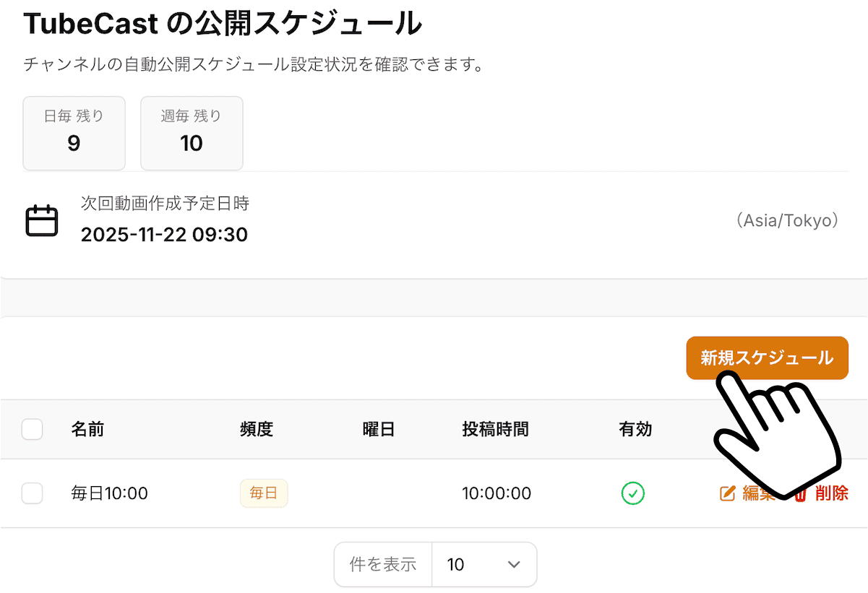Click the next run date 2025-11-22 09:30
The width and height of the screenshot is (868, 593).
point(164,234)
